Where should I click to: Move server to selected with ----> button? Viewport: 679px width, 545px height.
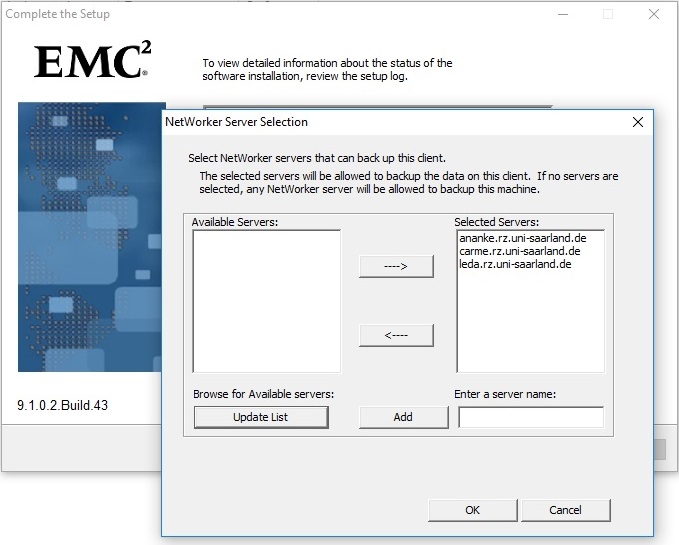click(x=396, y=266)
